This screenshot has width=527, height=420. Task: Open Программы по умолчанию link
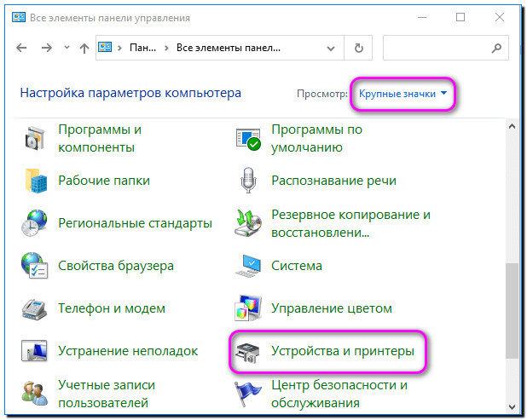[x=316, y=138]
